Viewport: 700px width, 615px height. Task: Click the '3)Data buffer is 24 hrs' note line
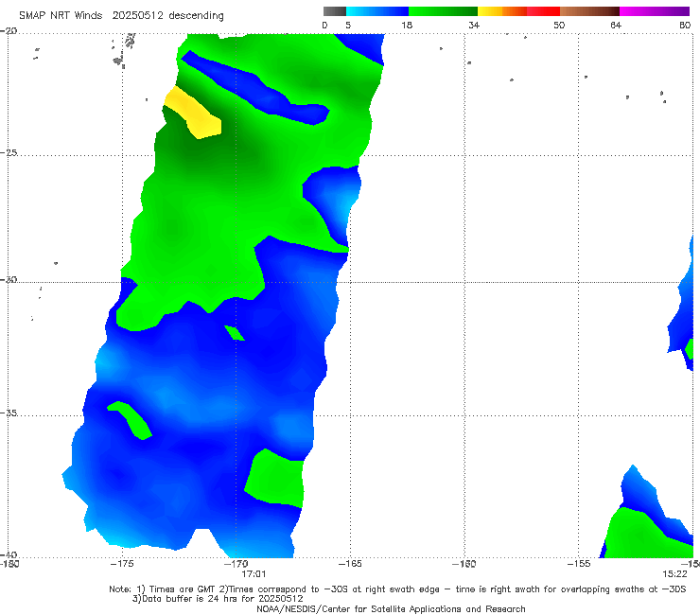(218, 599)
